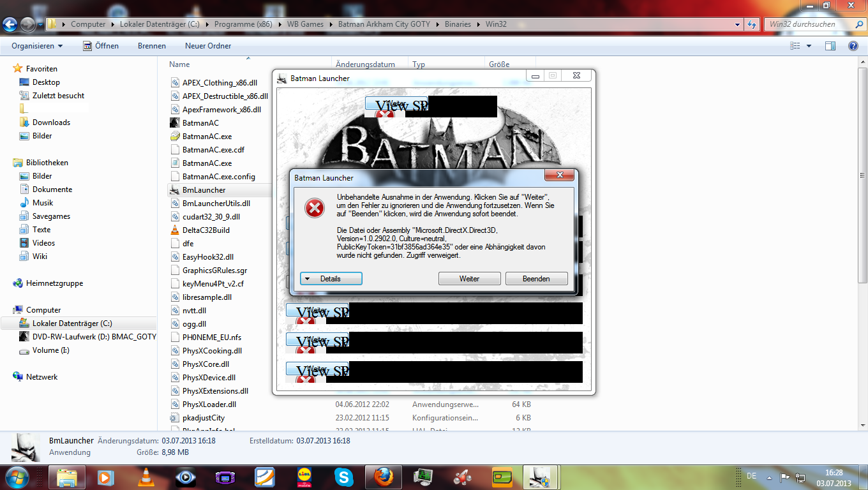Screen dimensions: 868x490
Task: Click Brennen in the Explorer toolbar
Action: 152,46
